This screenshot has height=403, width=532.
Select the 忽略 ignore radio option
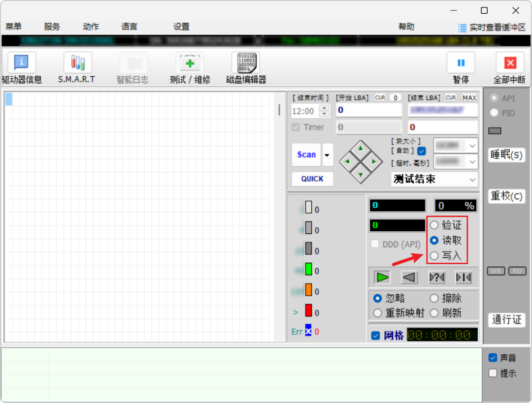[377, 298]
